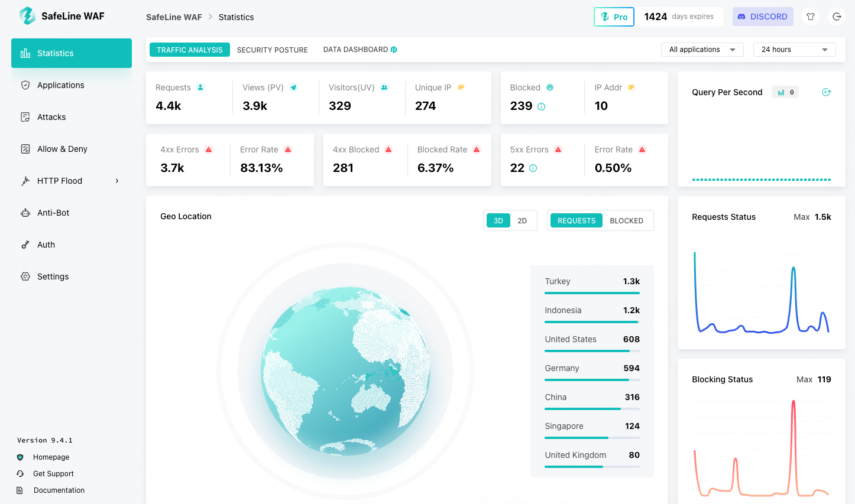Open Applications in the sidebar menu
The image size is (855, 504).
[x=72, y=85]
